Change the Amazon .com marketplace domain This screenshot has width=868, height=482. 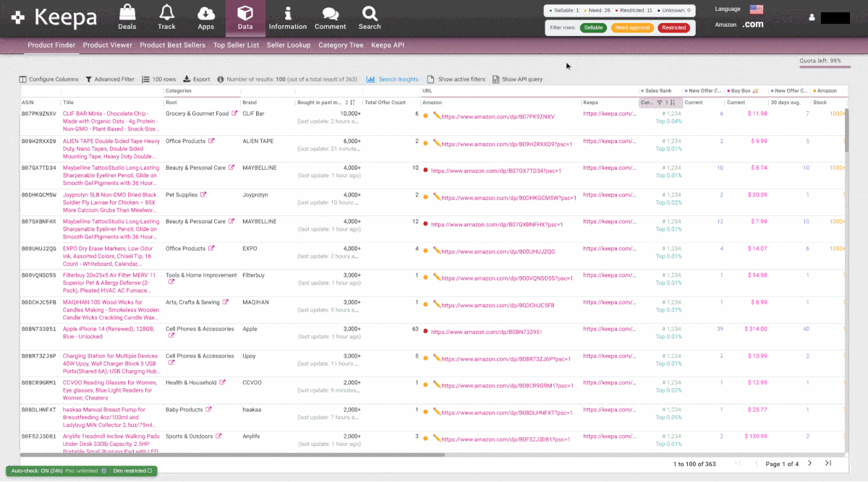(752, 25)
